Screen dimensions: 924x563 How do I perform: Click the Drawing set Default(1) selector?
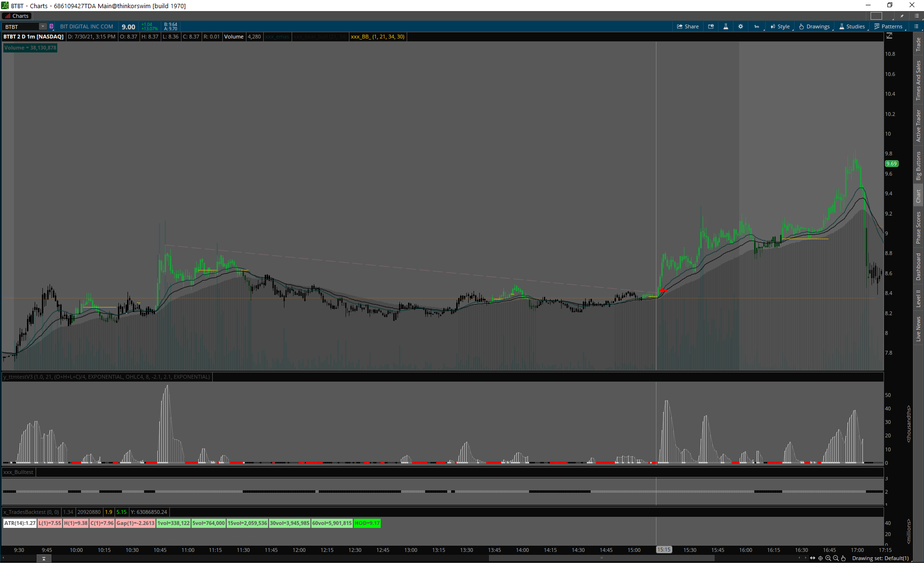pos(880,558)
